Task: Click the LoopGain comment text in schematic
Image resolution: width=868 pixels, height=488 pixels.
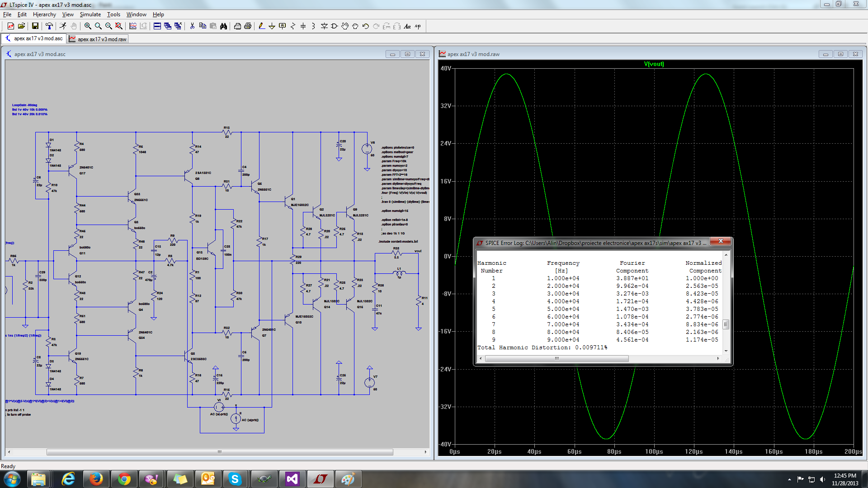Action: [x=25, y=105]
